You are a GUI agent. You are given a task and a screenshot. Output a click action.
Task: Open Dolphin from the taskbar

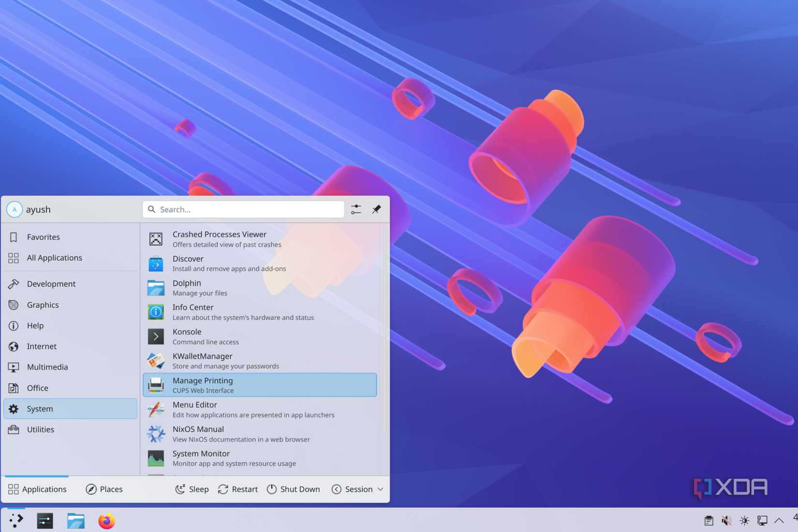click(76, 520)
